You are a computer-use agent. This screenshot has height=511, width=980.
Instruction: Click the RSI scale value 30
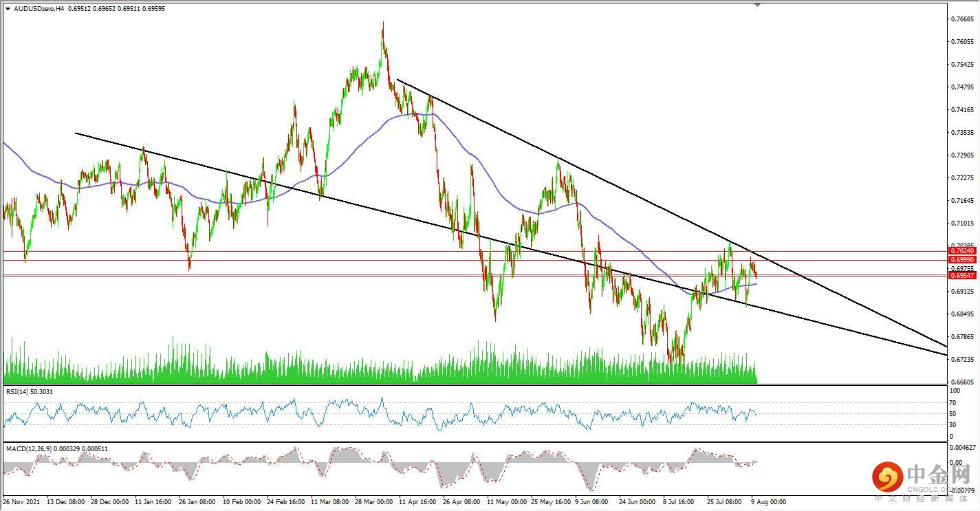tap(953, 424)
